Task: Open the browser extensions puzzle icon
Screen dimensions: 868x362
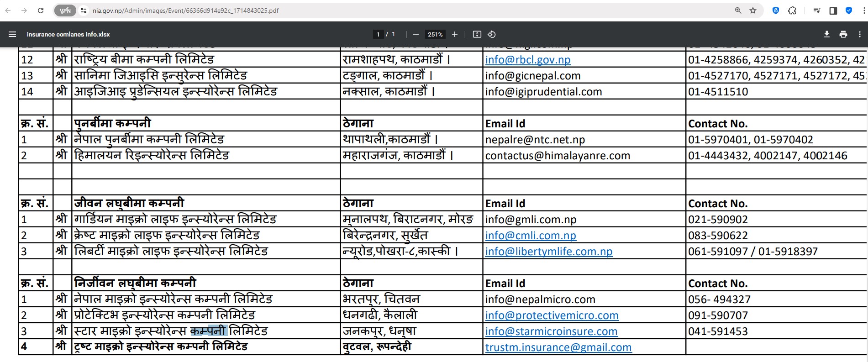Action: pyautogui.click(x=792, y=10)
